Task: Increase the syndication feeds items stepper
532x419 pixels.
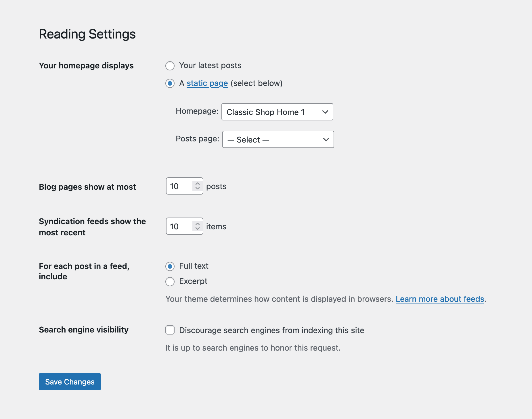Action: 197,224
